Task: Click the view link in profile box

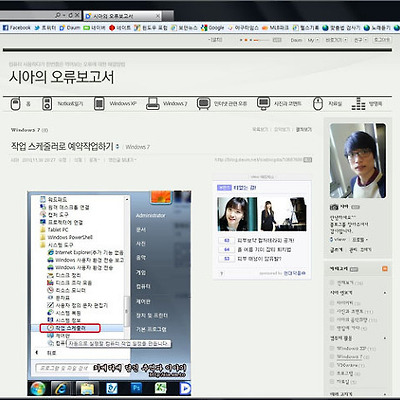Action: pyautogui.click(x=338, y=239)
